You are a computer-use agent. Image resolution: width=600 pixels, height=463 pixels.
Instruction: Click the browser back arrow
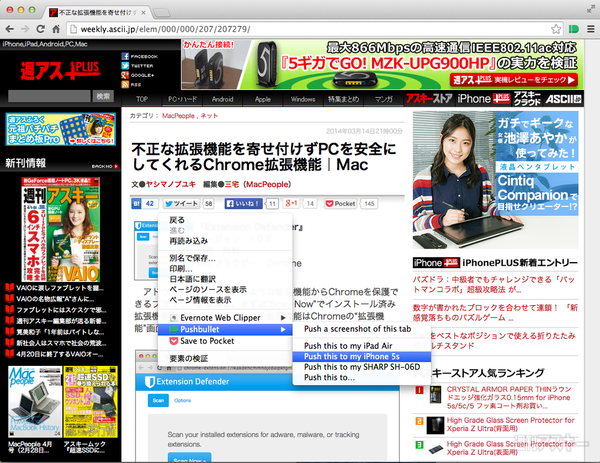pyautogui.click(x=10, y=29)
